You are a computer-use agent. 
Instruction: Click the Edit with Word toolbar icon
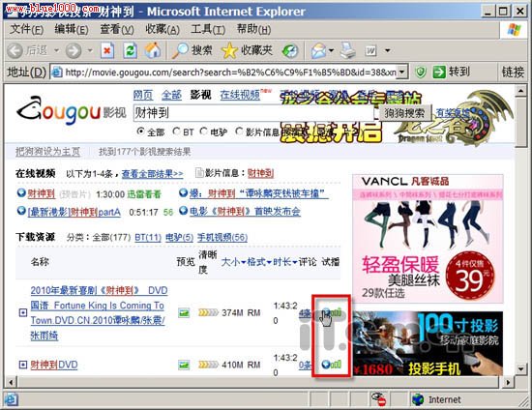[370, 51]
